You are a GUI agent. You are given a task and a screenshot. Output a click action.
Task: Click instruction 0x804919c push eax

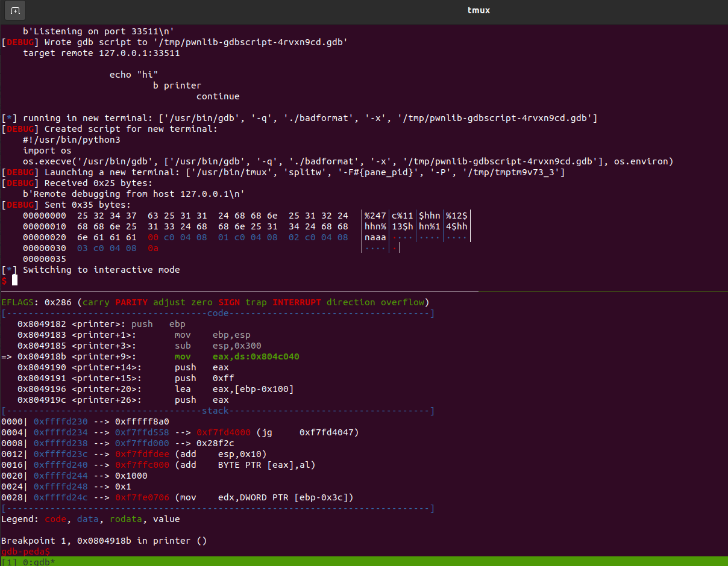point(123,400)
